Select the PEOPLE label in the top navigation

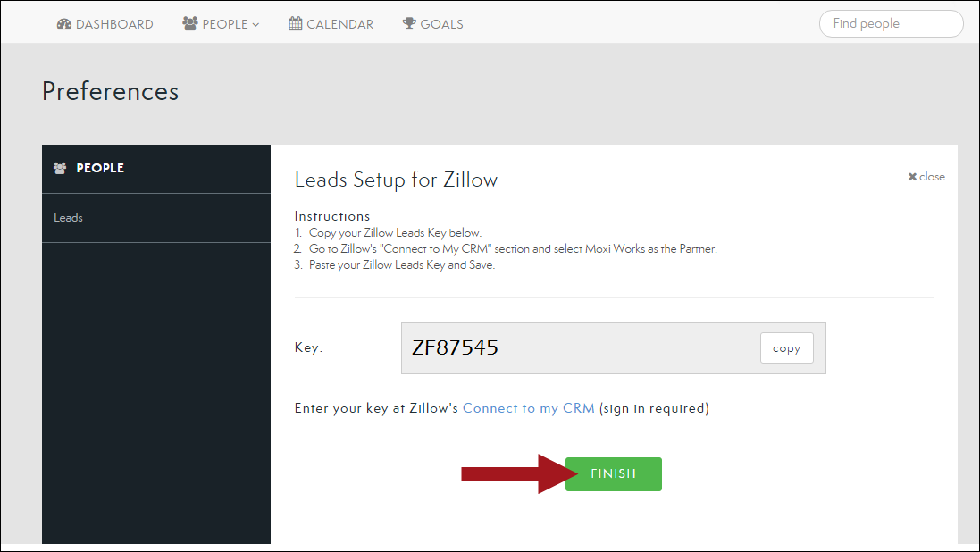point(225,24)
